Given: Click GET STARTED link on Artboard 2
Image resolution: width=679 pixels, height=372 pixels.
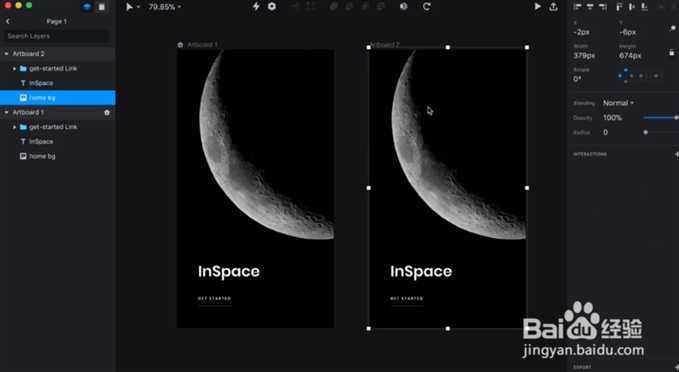Looking at the screenshot, I should (407, 298).
